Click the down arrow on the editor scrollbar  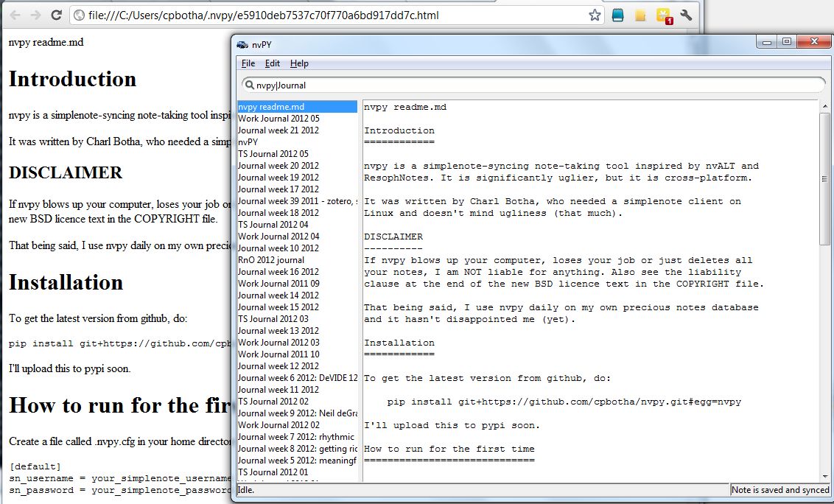tap(824, 475)
